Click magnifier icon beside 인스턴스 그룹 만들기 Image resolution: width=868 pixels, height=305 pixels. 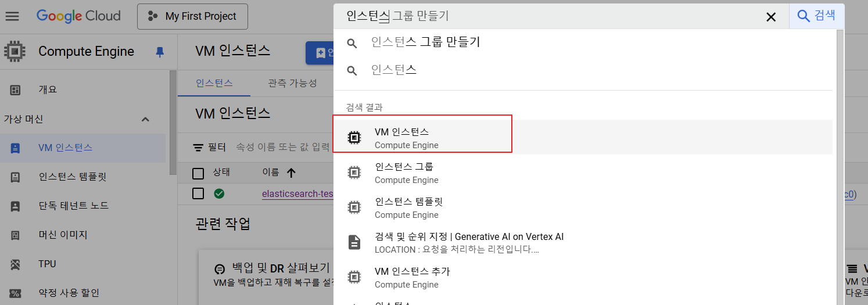coord(352,43)
